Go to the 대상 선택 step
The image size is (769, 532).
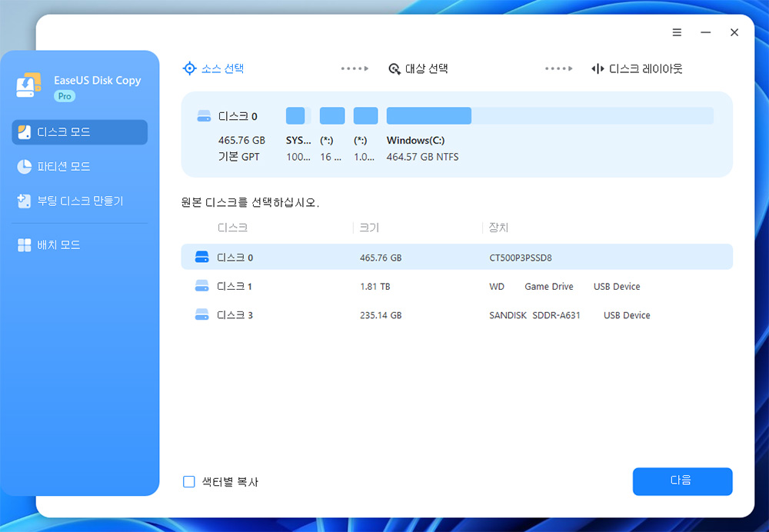tap(418, 68)
